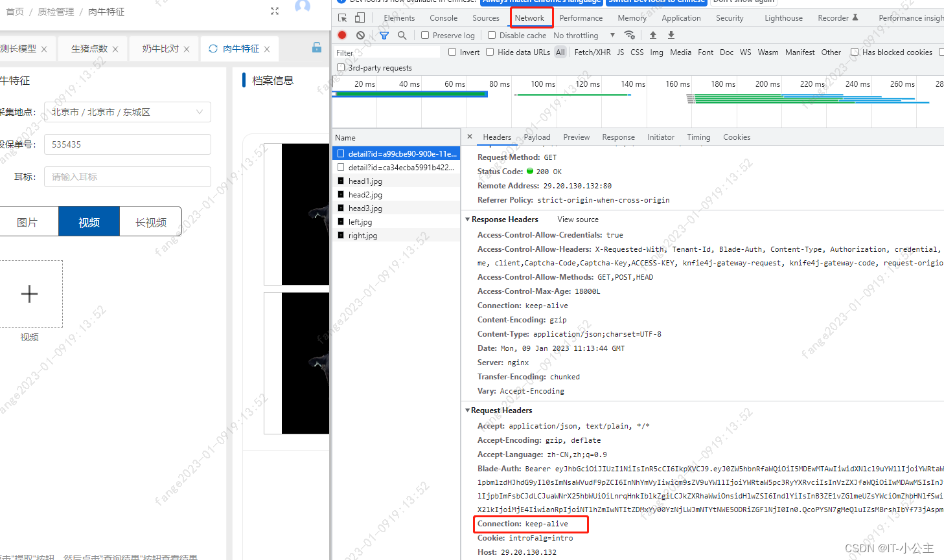The height and width of the screenshot is (560, 944).
Task: Export HAR file download arrow icon
Action: click(x=671, y=35)
